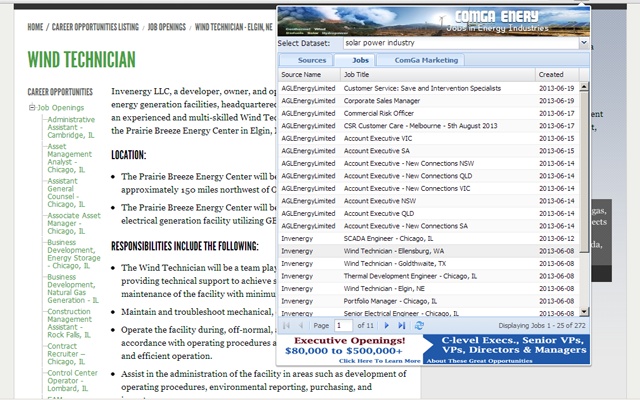Select Account Executive NSW job row

tap(429, 201)
